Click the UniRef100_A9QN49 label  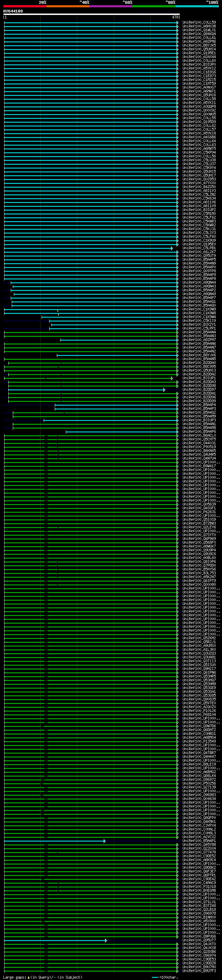tap(199, 294)
